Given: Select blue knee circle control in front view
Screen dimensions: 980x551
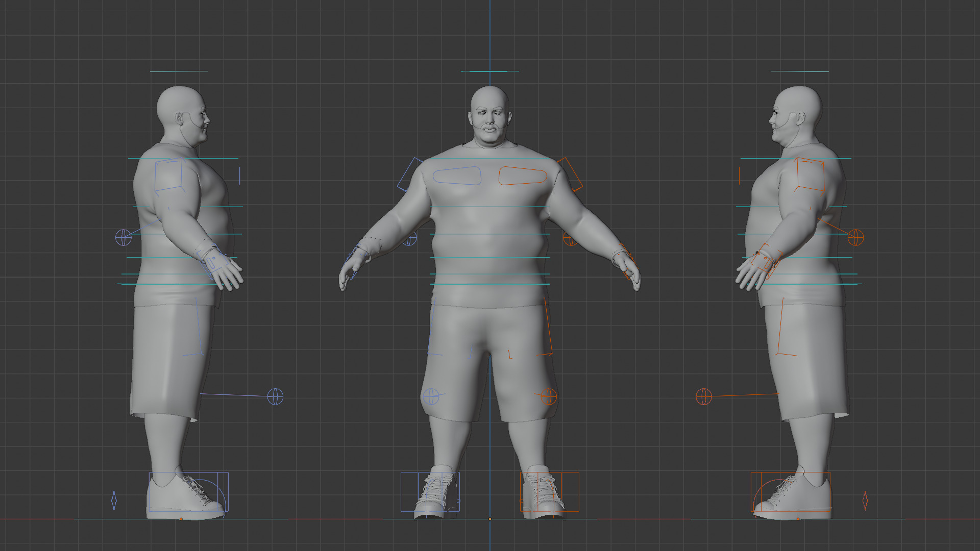Looking at the screenshot, I should point(431,396).
